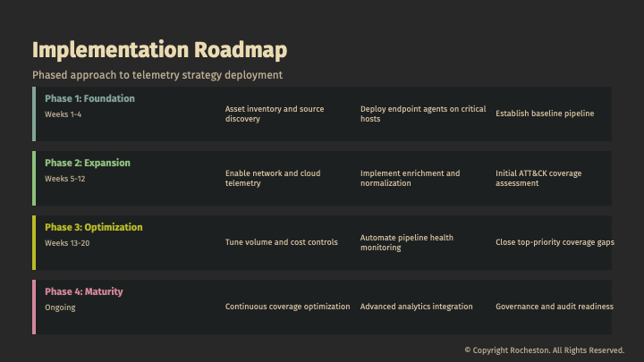
Task: Click the Weeks 13-20 label
Action: coord(68,243)
